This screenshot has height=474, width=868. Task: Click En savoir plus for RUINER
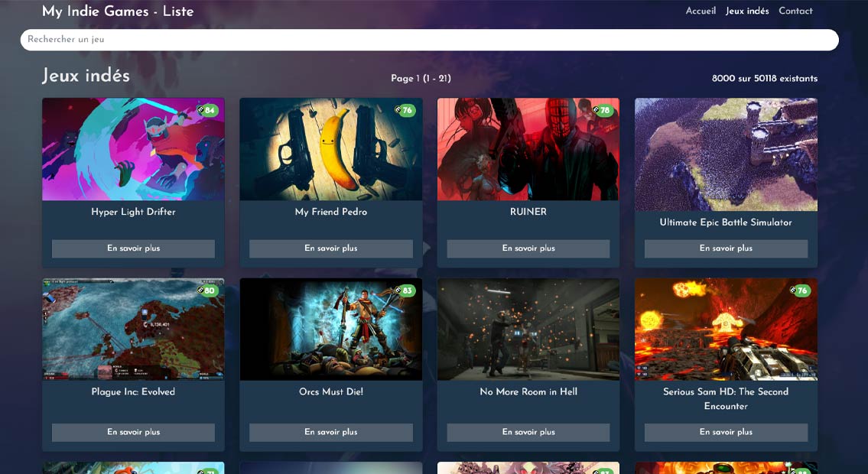(x=528, y=248)
